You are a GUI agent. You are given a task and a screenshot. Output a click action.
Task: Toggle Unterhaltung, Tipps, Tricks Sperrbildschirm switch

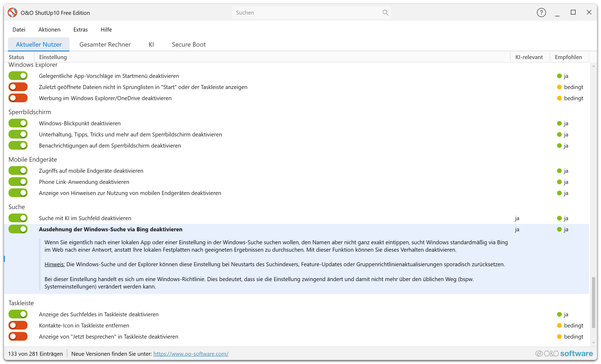pyautogui.click(x=18, y=134)
